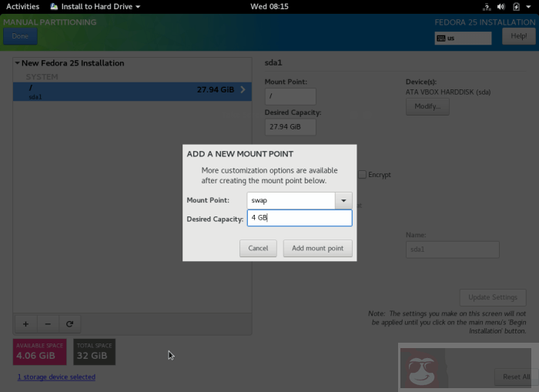Image resolution: width=539 pixels, height=392 pixels.
Task: Open the Install to Hard Drive app menu
Action: [x=95, y=6]
